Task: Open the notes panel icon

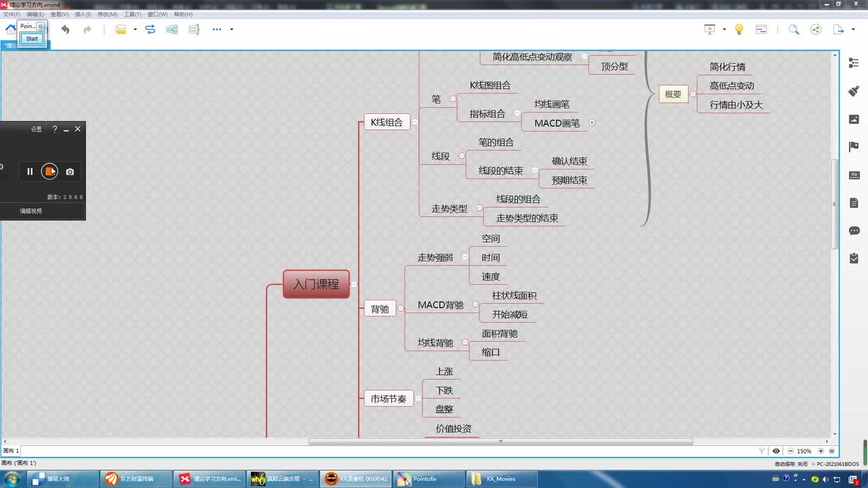Action: pyautogui.click(x=854, y=203)
